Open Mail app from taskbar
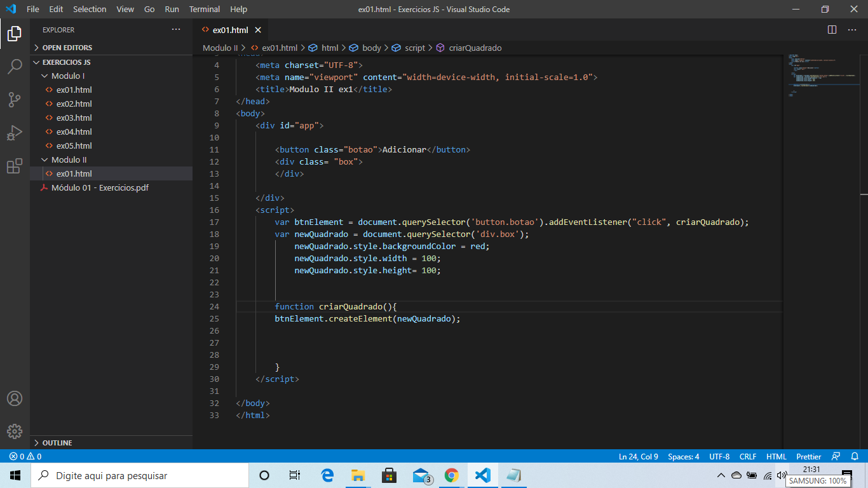Image resolution: width=868 pixels, height=488 pixels. pyautogui.click(x=421, y=475)
